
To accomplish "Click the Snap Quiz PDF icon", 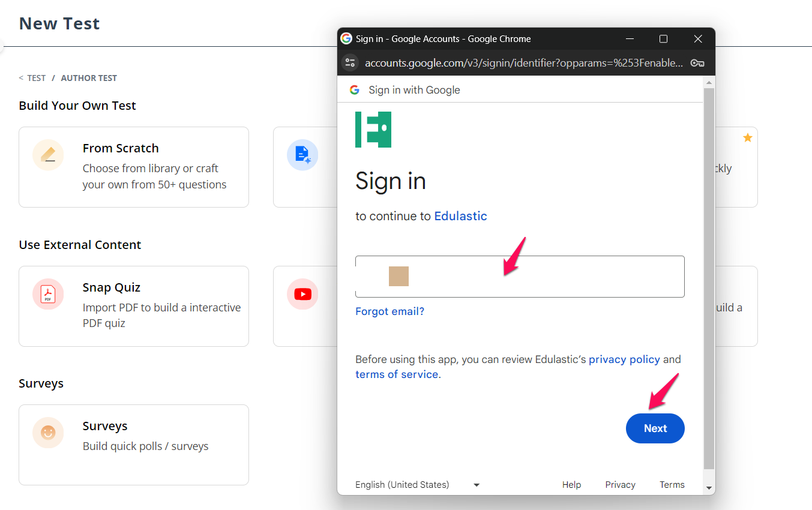I will click(48, 294).
